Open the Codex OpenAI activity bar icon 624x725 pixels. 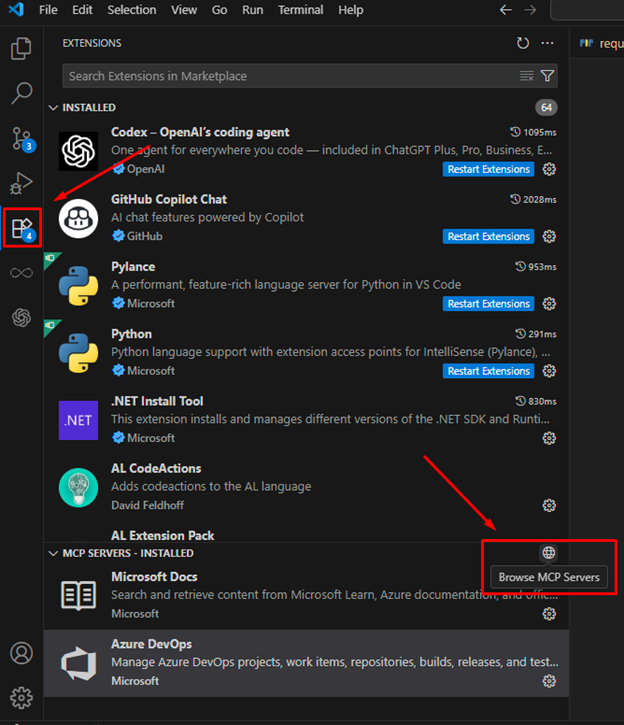pos(21,318)
